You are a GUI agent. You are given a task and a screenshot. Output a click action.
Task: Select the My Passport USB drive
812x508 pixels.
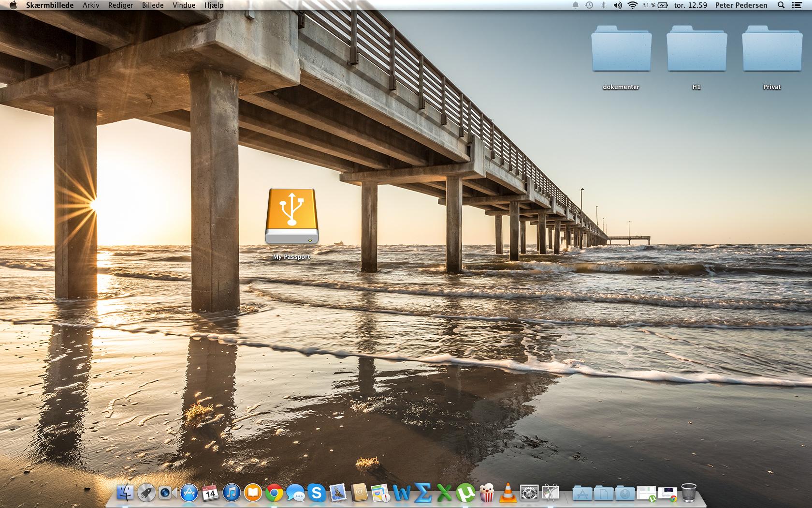click(291, 217)
